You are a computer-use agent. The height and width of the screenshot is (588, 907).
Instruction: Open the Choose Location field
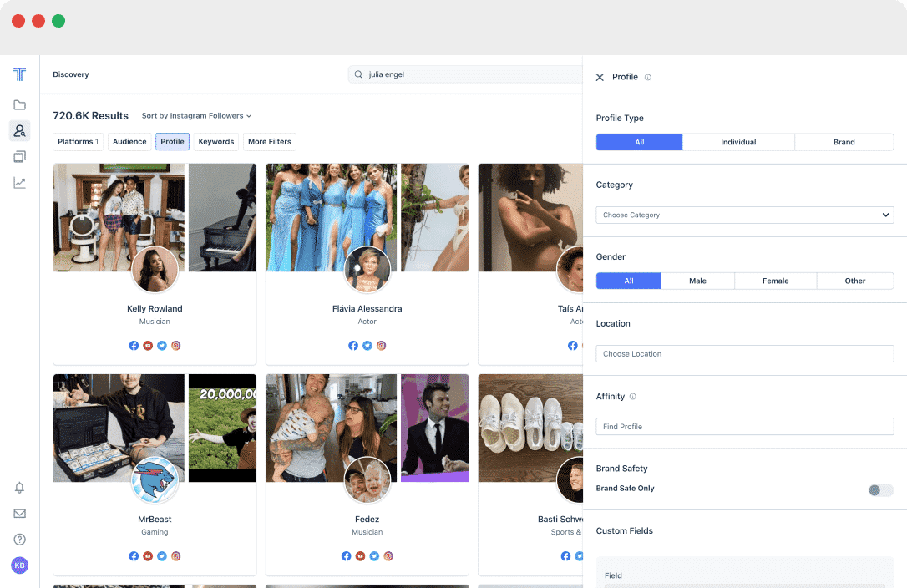click(744, 354)
